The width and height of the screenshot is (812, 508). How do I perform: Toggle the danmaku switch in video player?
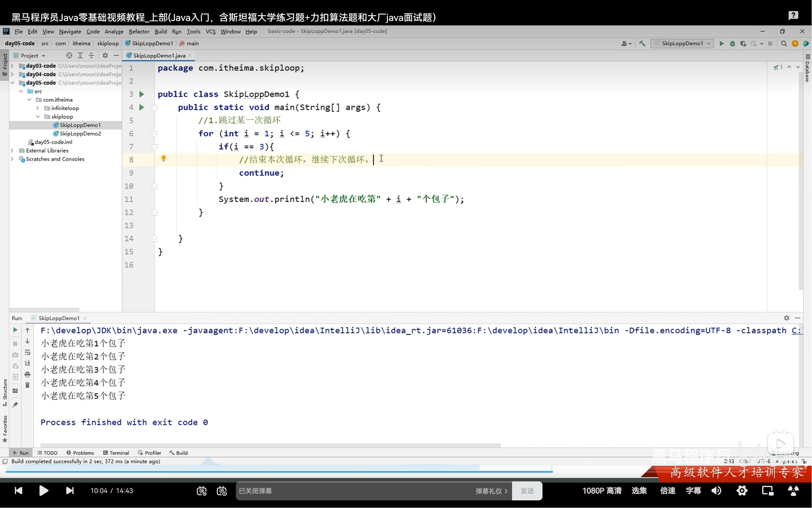coord(201,491)
